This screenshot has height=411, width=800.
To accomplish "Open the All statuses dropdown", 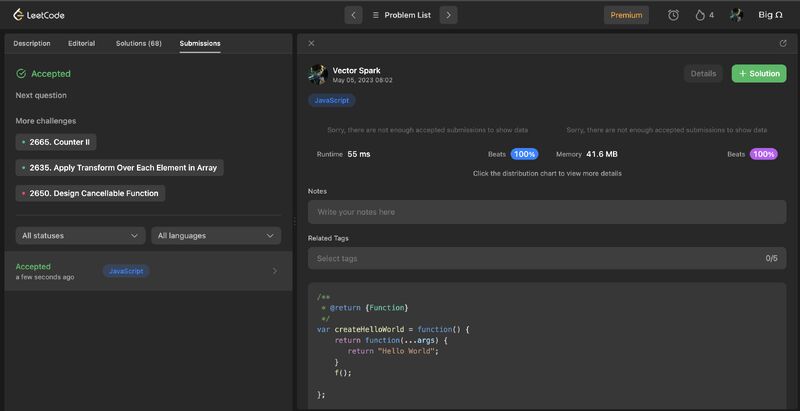I will tap(80, 235).
